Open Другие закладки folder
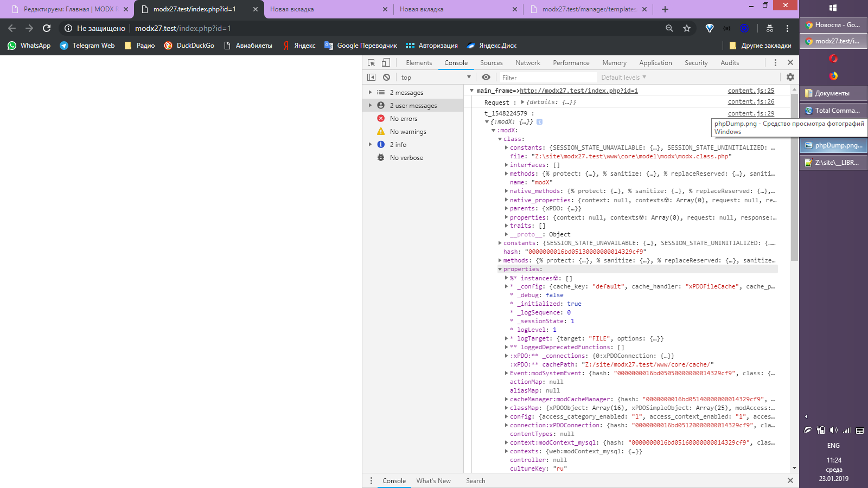Viewport: 868px width, 488px height. (760, 46)
